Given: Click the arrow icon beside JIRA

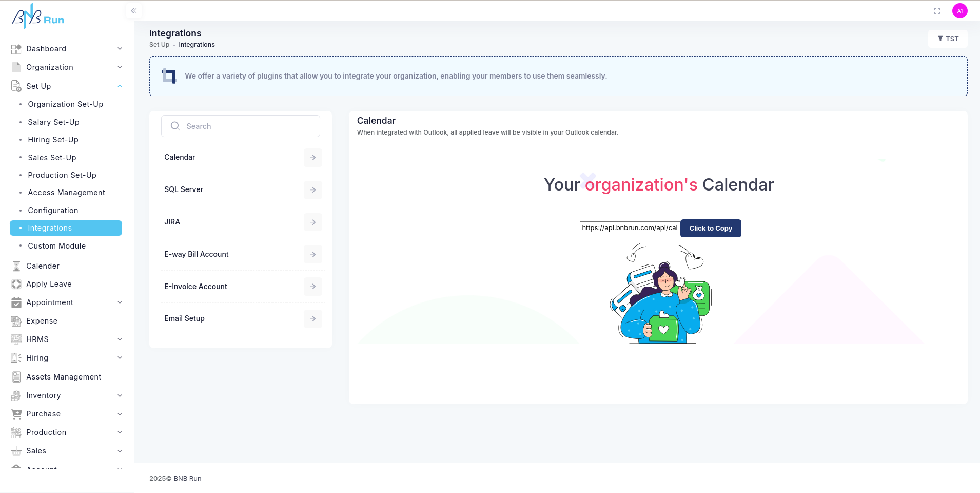Looking at the screenshot, I should click(312, 222).
